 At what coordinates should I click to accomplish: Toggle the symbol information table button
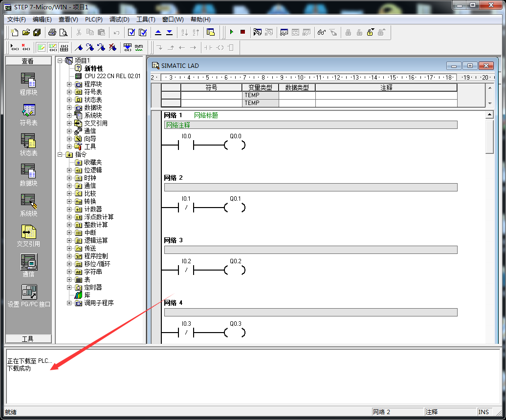click(64, 47)
